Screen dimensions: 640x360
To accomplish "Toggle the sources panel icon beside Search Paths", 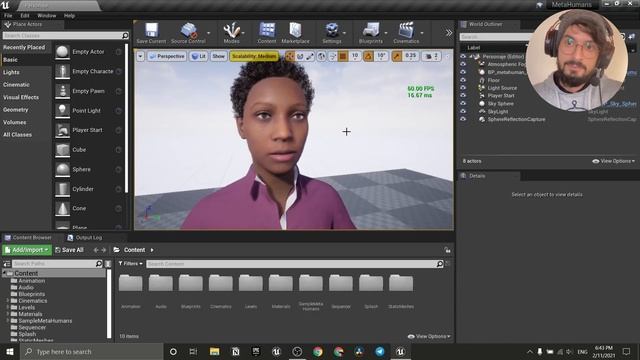I will 7,264.
